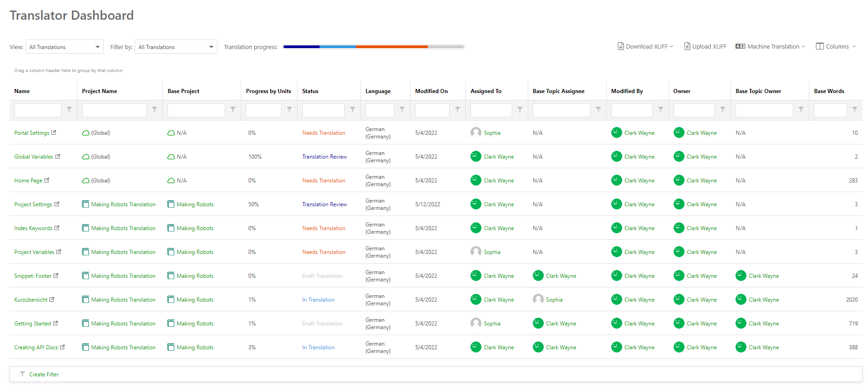Click filter funnel under Name column
Viewport: 868px width, 391px height.
click(x=69, y=110)
